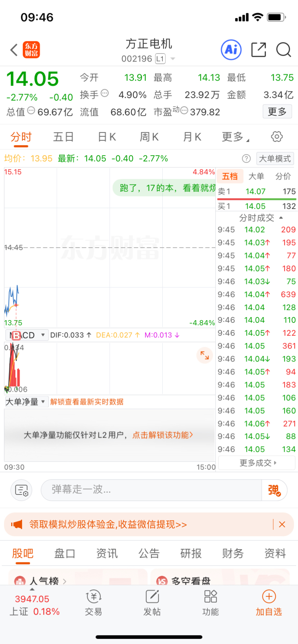This screenshot has width=298, height=644.
Task: Open the 资料 tab
Action: 275,553
